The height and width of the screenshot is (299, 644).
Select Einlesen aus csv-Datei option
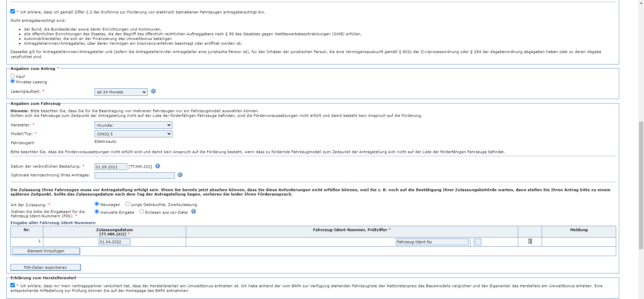[142, 212]
